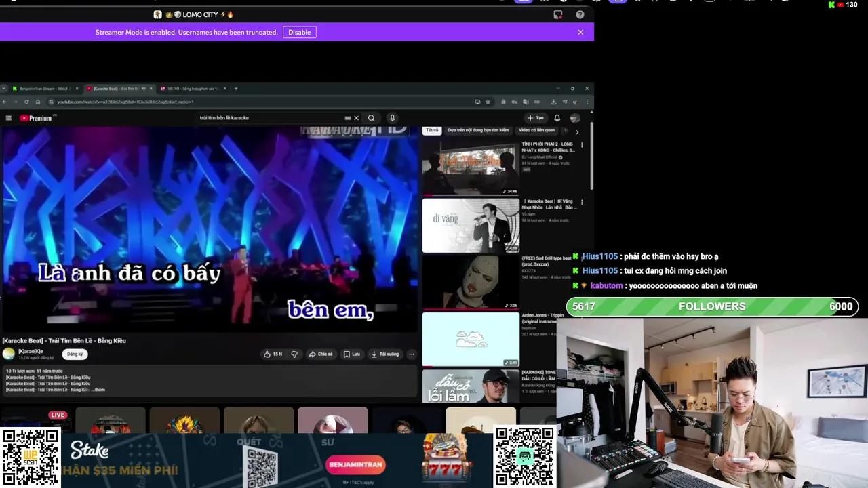The image size is (868, 488).
Task: Click the Tạo create button
Action: (x=536, y=118)
